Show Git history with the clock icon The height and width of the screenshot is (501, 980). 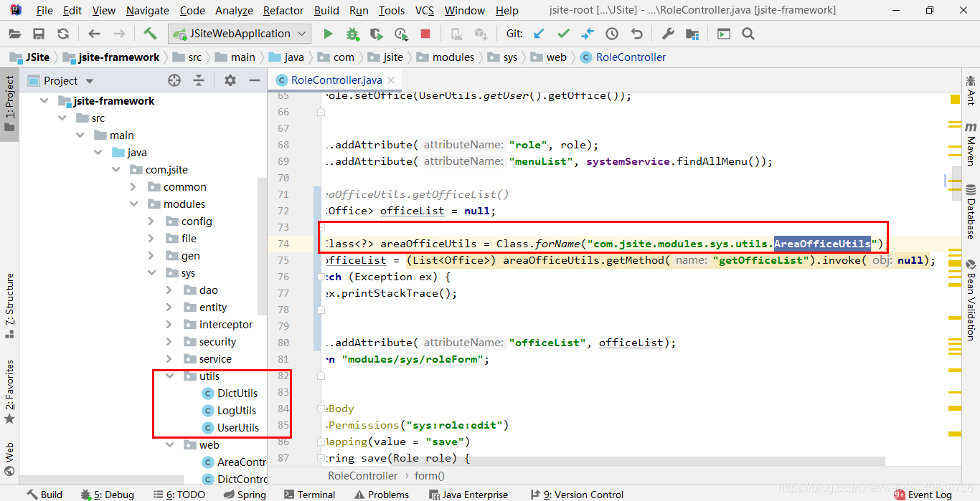coord(612,34)
